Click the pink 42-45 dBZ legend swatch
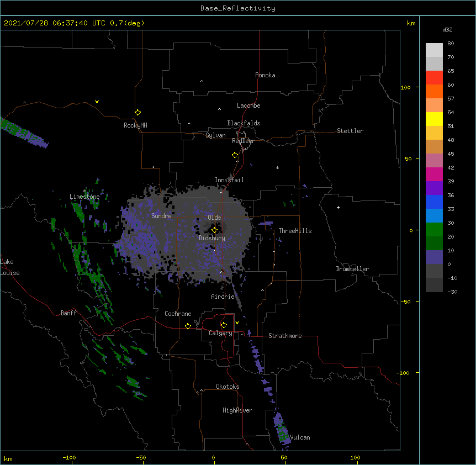476x465 pixels. click(x=434, y=161)
